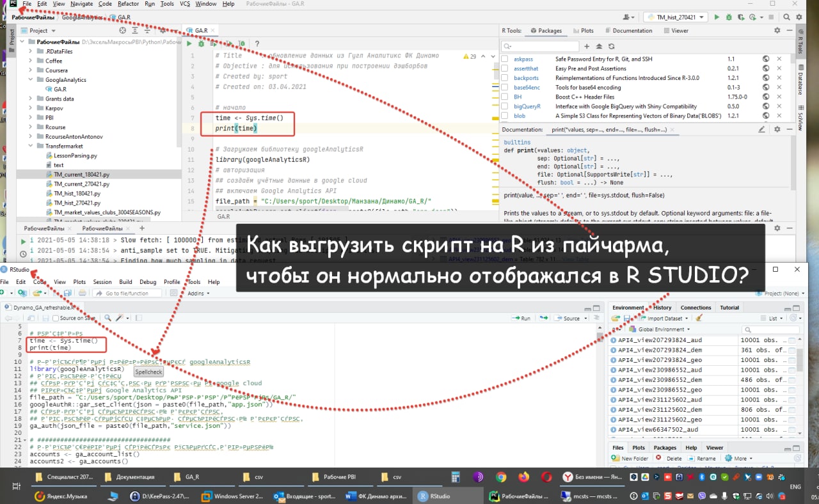Click the Run button in RStudio editor
This screenshot has width=819, height=504.
[x=522, y=318]
